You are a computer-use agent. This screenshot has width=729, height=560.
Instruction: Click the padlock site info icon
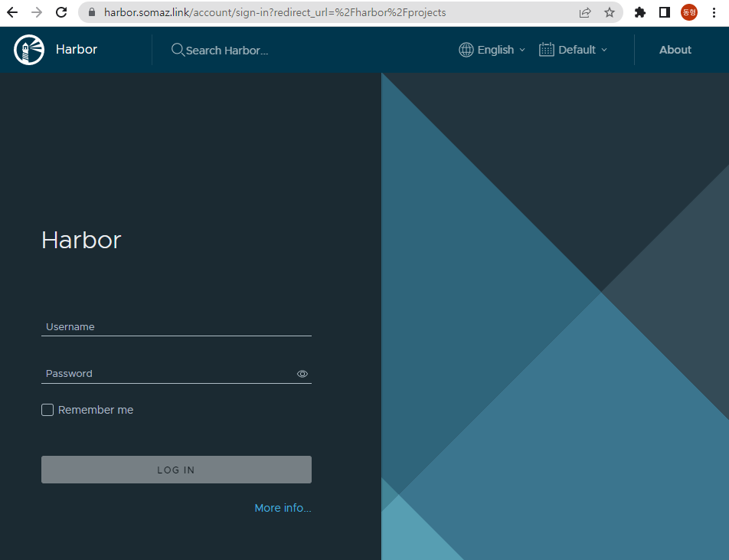coord(92,12)
